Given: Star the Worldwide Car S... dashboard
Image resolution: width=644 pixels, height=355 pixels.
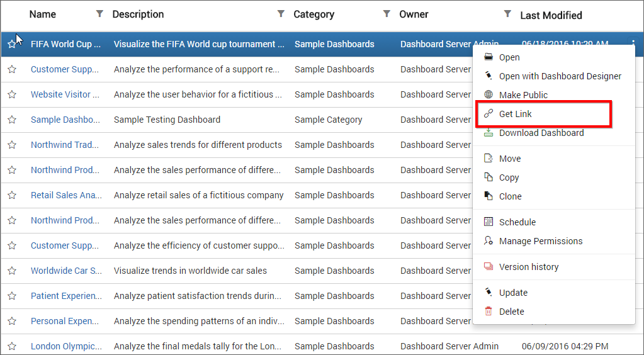Looking at the screenshot, I should click(x=12, y=271).
